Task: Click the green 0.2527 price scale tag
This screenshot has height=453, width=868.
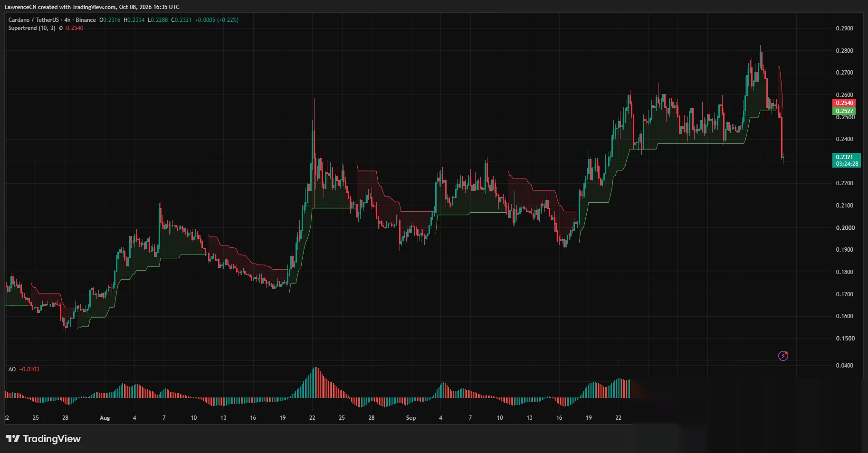Action: (844, 111)
